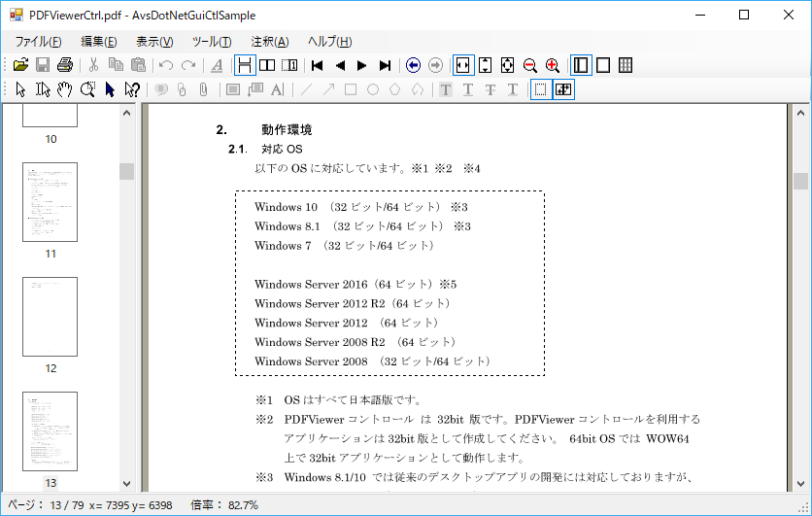Screen dimensions: 812x516
Task: Click the paperclip attachment icon
Action: point(204,89)
